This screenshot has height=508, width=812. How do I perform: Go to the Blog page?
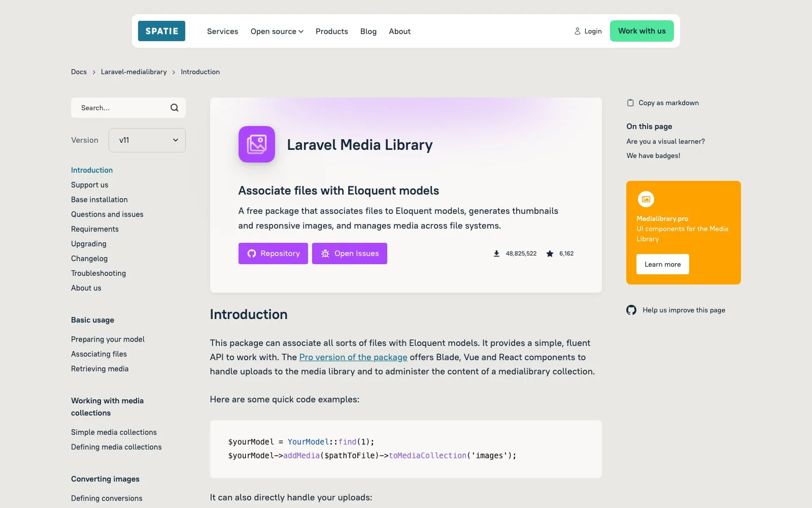tap(368, 31)
